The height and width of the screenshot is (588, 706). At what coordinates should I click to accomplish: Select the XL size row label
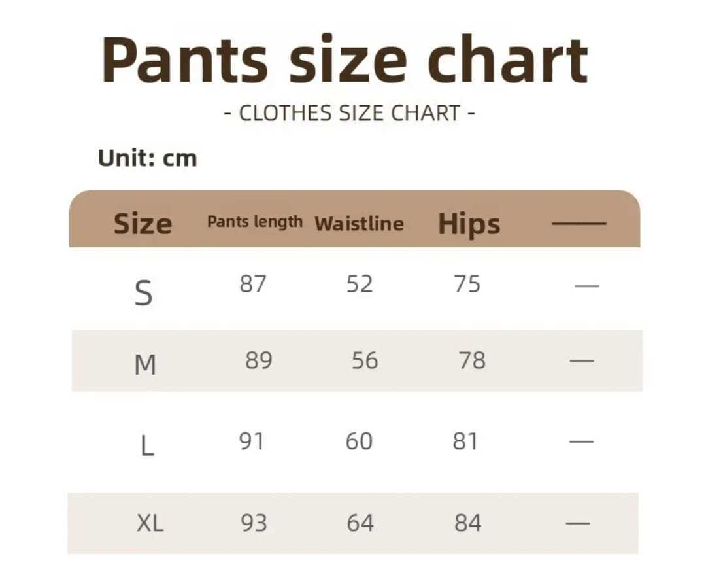[150, 523]
